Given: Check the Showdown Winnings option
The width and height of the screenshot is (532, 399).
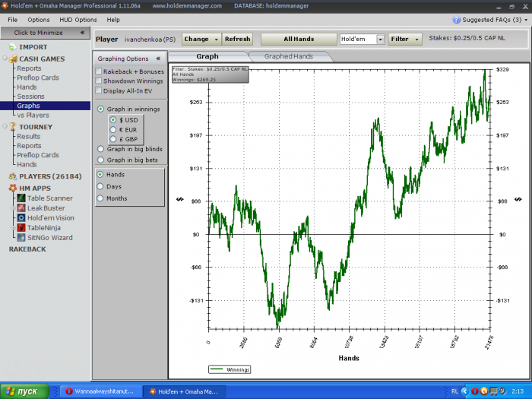Looking at the screenshot, I should [99, 81].
